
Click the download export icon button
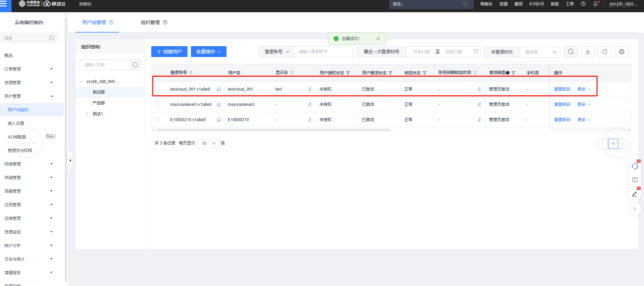588,52
